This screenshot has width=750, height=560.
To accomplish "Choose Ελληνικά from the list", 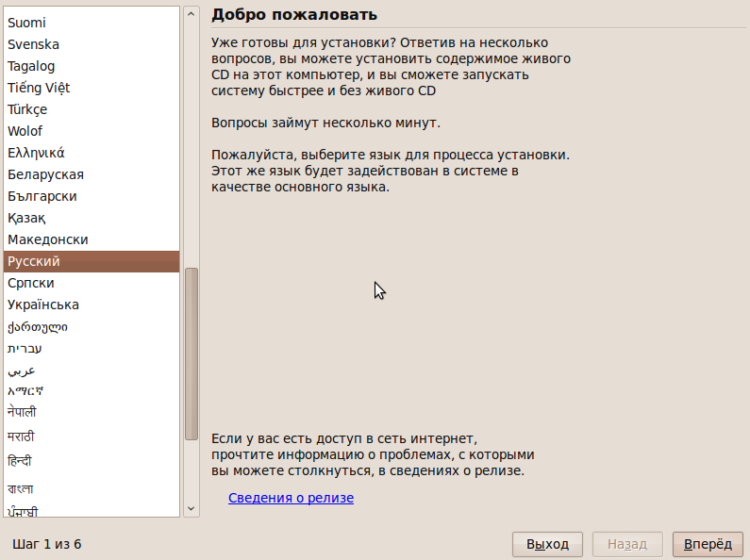I will (92, 153).
